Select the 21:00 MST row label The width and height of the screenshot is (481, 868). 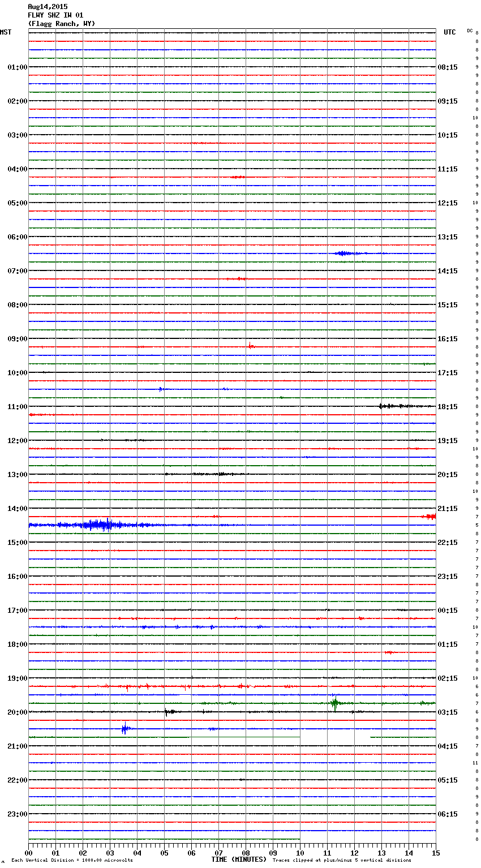tap(18, 746)
